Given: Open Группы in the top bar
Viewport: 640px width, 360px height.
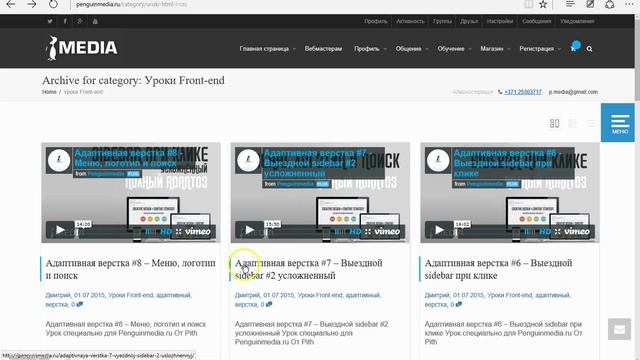Looking at the screenshot, I should tap(442, 21).
